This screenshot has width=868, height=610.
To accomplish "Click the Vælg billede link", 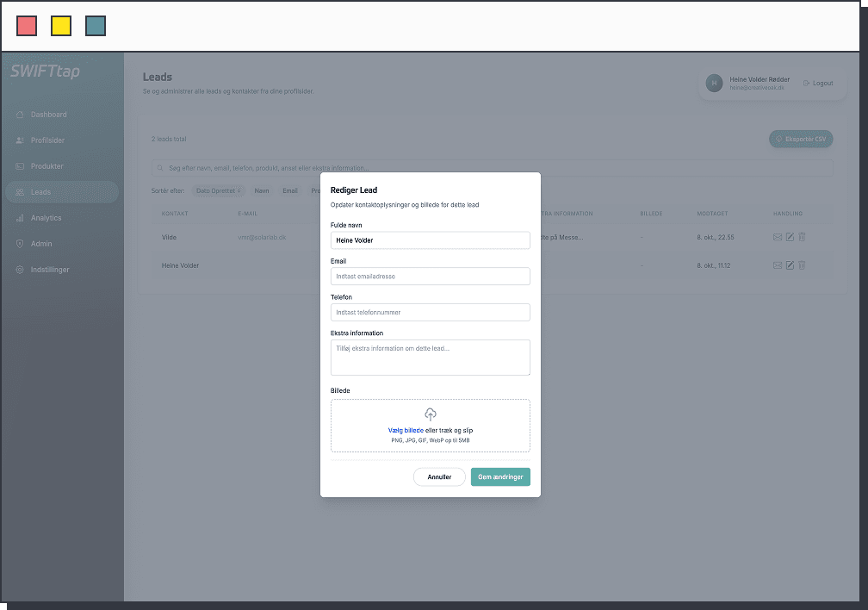I will 406,430.
